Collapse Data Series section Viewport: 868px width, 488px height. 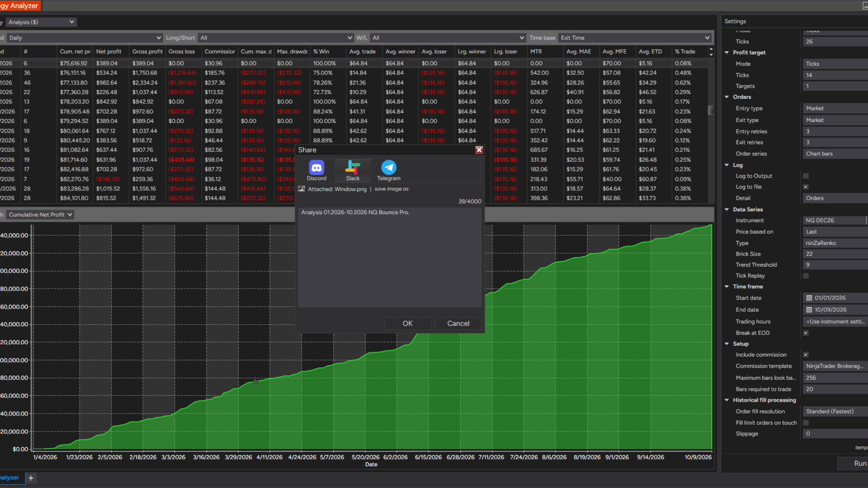(727, 209)
